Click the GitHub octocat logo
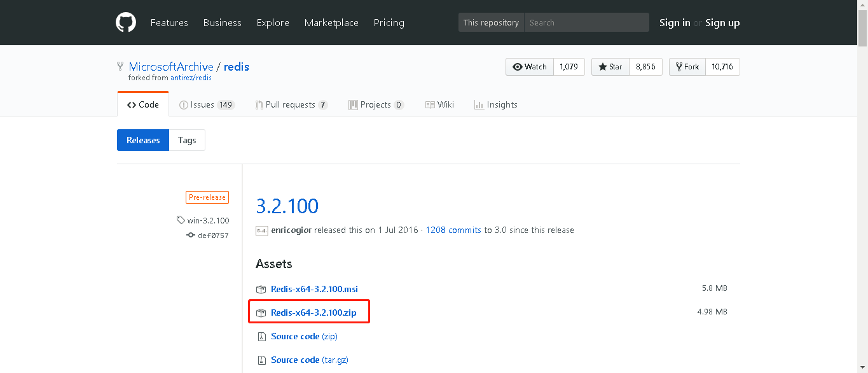Image resolution: width=868 pixels, height=373 pixels. (126, 22)
